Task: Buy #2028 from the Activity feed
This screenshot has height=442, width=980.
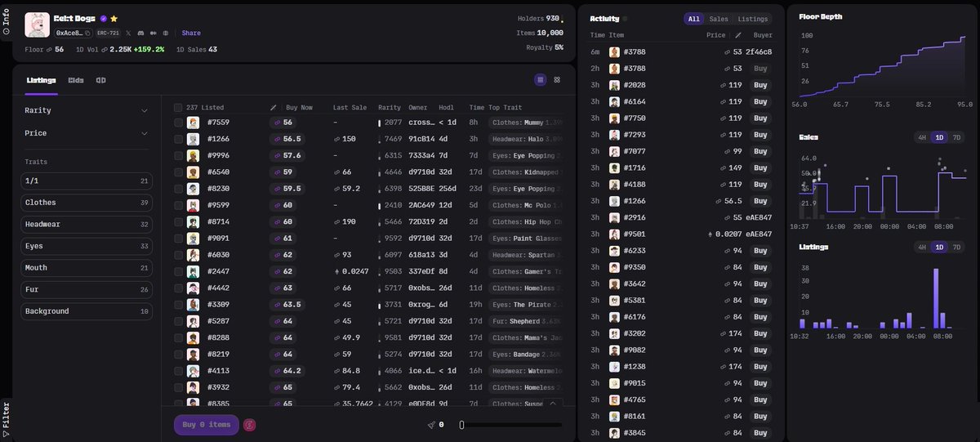Action: (760, 85)
